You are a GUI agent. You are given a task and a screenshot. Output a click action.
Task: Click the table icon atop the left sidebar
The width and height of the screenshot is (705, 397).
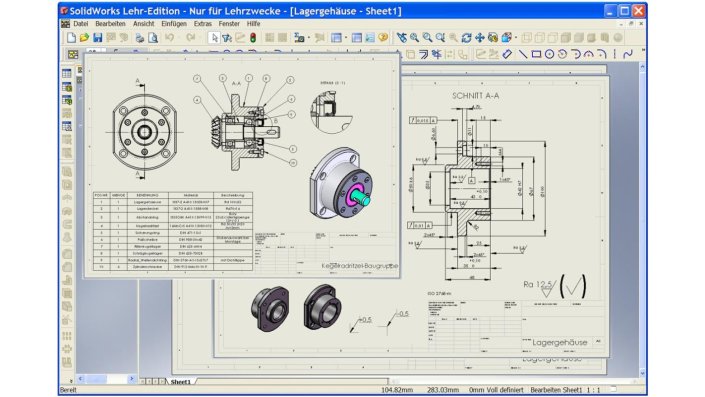pos(67,73)
